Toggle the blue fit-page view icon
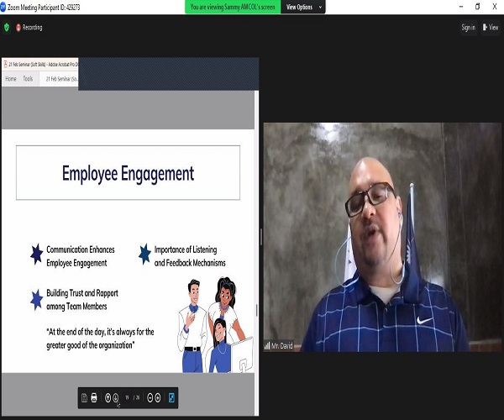 click(x=171, y=398)
